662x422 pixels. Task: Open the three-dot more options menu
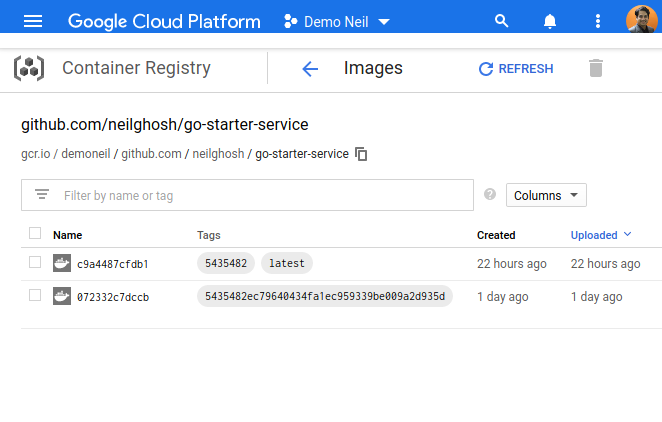point(598,21)
